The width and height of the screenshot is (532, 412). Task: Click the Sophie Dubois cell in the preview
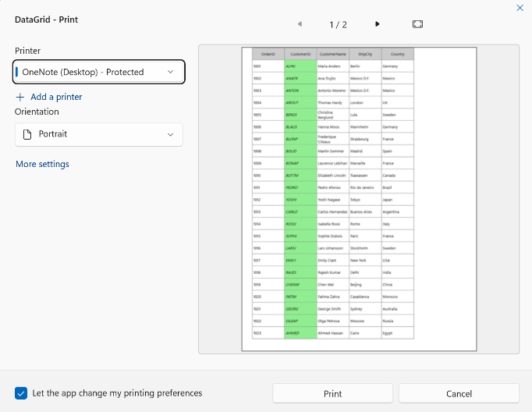[x=333, y=236]
